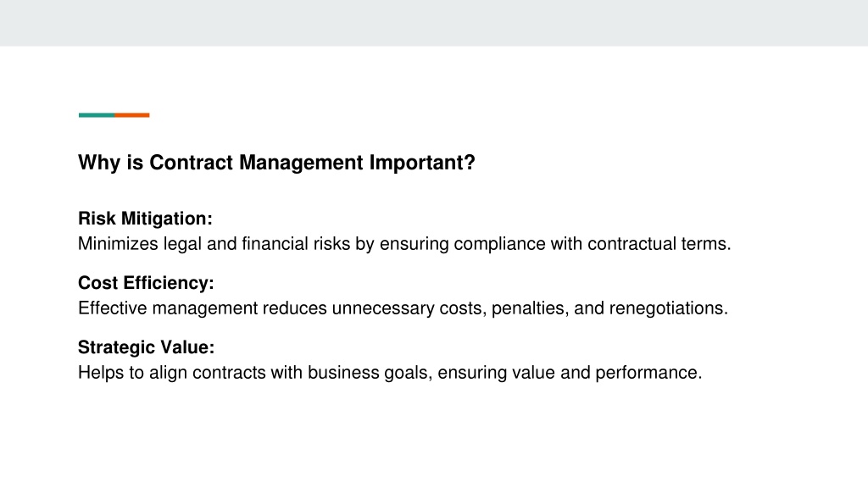Screen dimensions: 868x488
Task: Click 'contractual terms' ending the first description
Action: coord(659,243)
